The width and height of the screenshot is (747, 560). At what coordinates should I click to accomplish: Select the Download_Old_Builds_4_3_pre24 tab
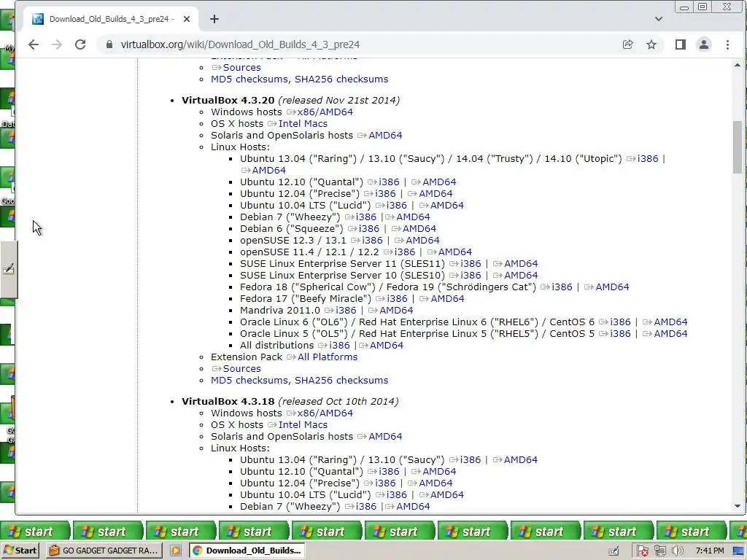111,19
